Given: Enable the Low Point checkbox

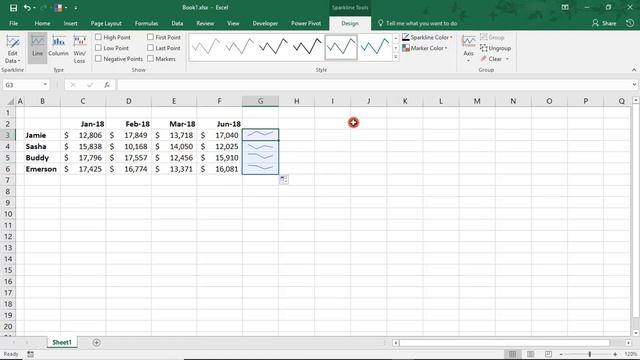Looking at the screenshot, I should click(x=98, y=48).
